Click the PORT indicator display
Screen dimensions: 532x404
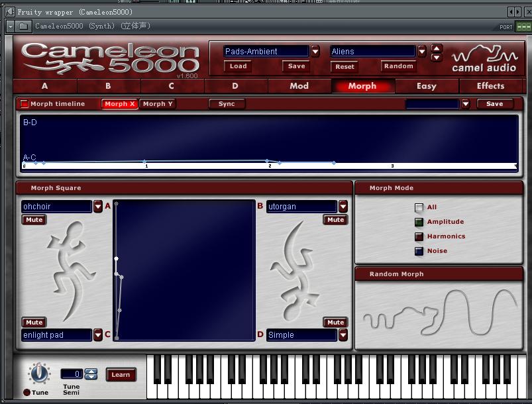[x=523, y=26]
